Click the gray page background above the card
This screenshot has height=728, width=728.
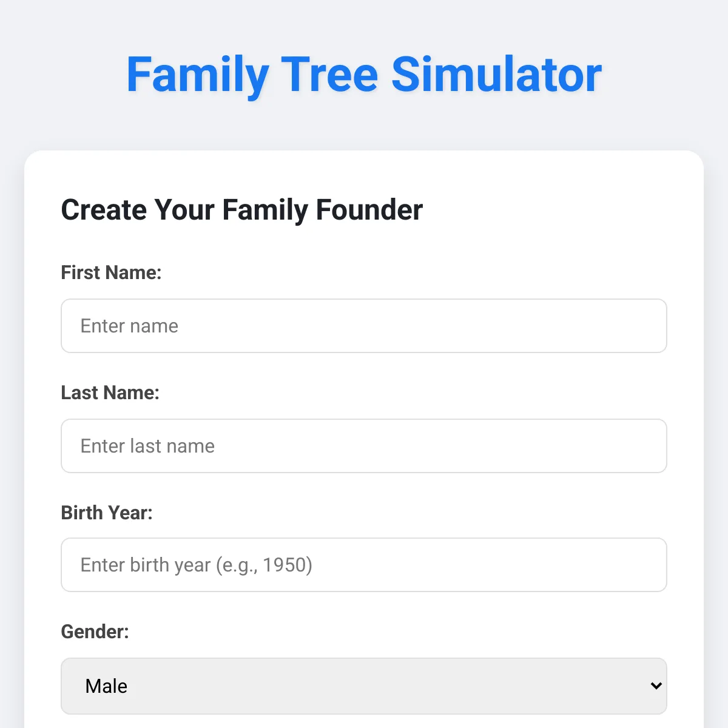[364, 127]
